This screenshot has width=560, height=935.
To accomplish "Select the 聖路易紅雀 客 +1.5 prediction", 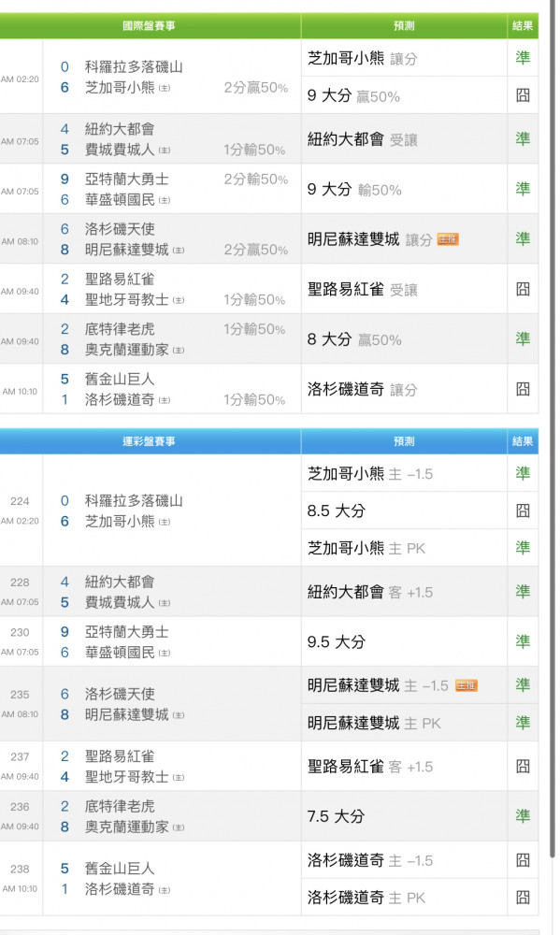I will coord(370,767).
